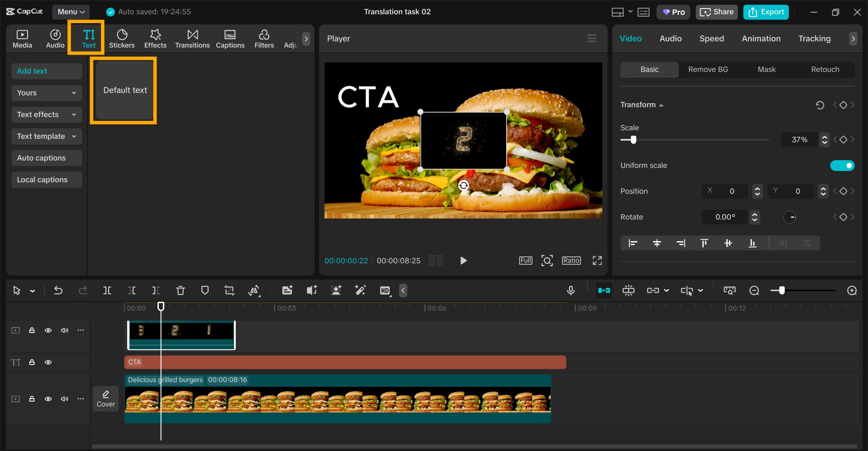The width and height of the screenshot is (868, 451).
Task: Click the Auto captions button
Action: pos(47,158)
